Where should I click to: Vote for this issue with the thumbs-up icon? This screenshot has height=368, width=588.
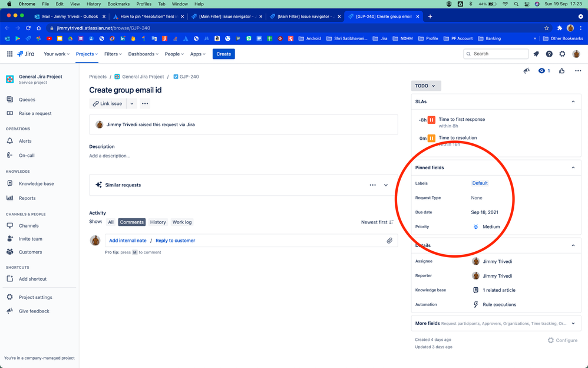pos(561,71)
